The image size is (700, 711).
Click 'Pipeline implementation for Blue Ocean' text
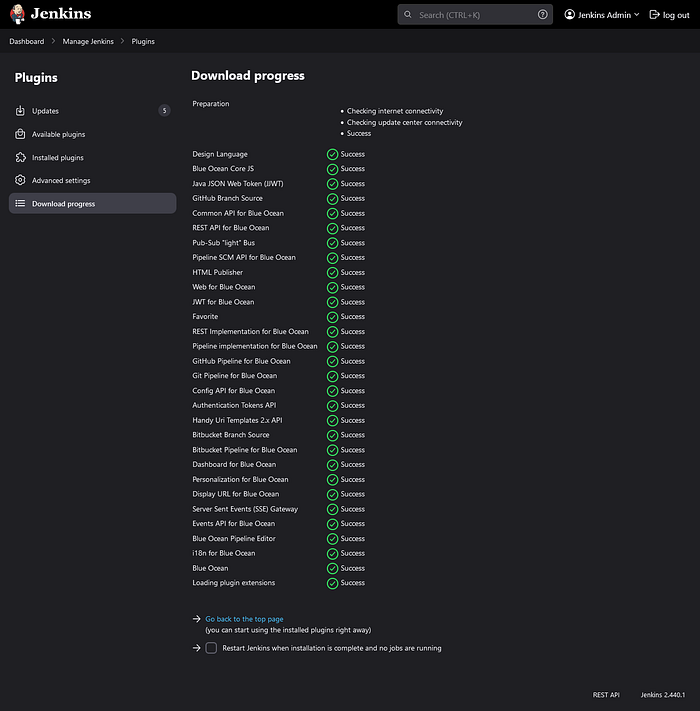[x=255, y=346]
